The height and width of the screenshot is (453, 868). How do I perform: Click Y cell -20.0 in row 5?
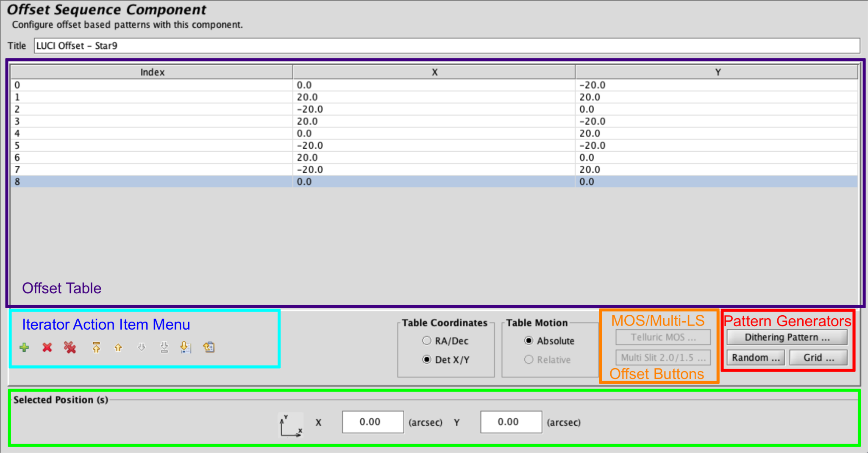click(717, 145)
